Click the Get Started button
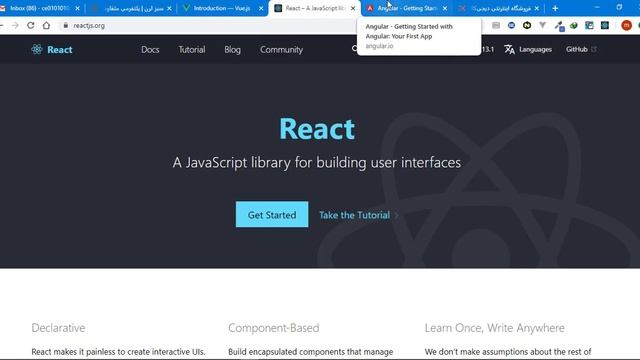 pos(272,214)
